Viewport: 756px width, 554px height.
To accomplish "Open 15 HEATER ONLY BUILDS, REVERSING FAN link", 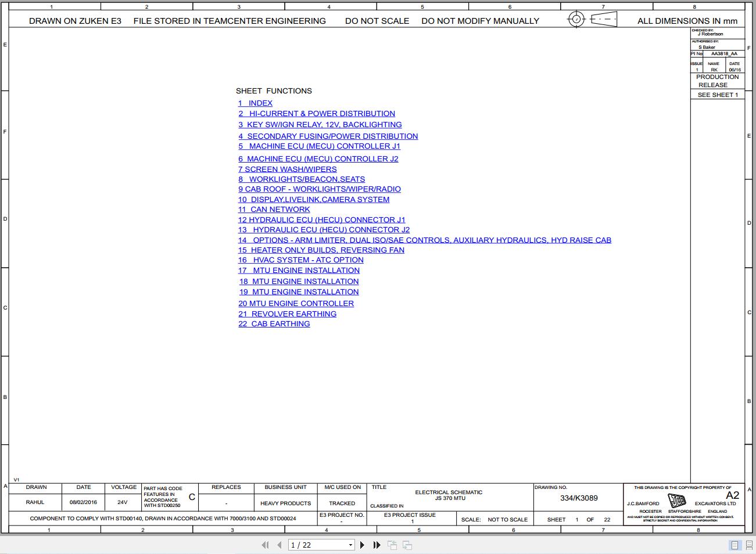I will coord(321,250).
